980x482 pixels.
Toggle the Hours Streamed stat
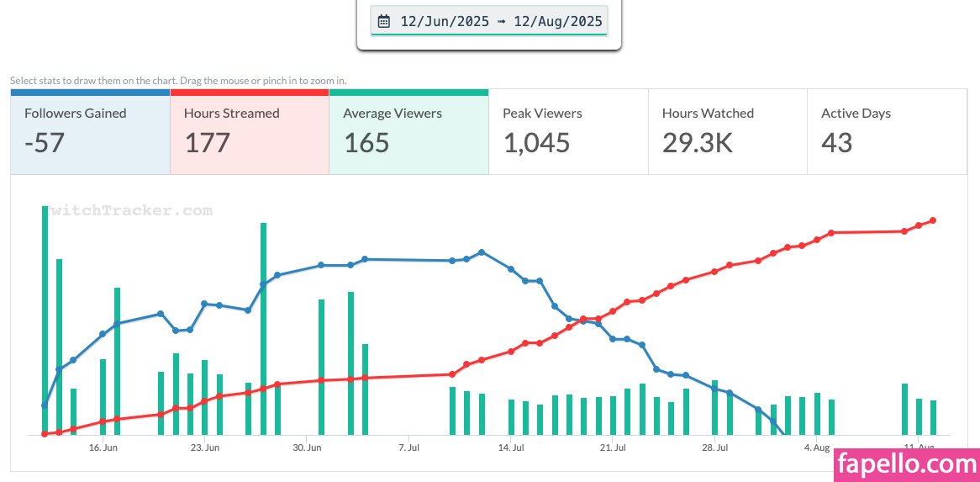(249, 132)
